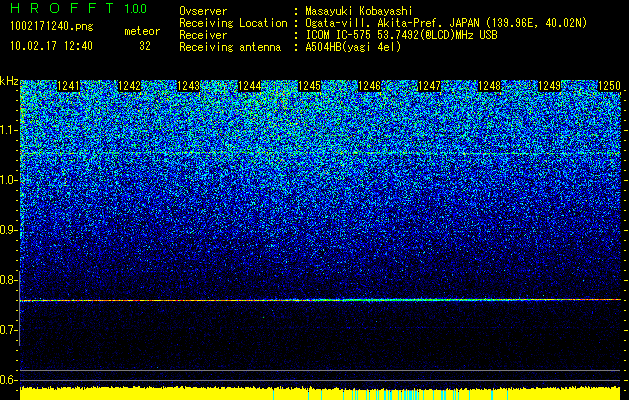Viewport: 629px width, 400px height.
Task: Select the file name 1002171240.png
Action: (x=52, y=27)
